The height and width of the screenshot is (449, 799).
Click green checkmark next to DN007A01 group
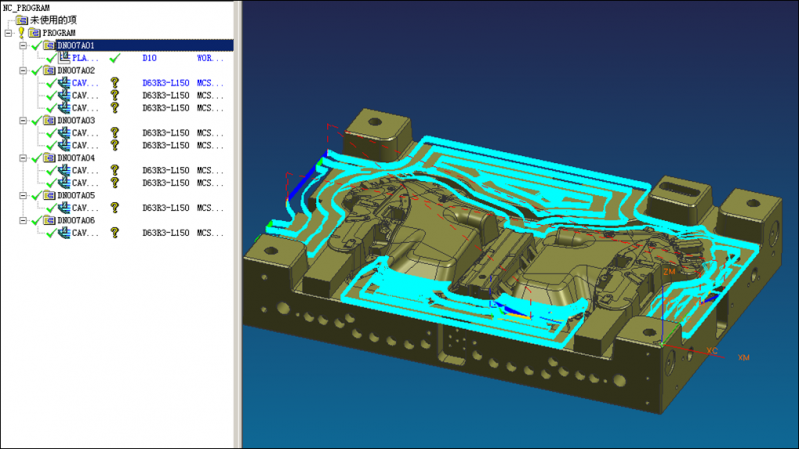click(x=37, y=46)
